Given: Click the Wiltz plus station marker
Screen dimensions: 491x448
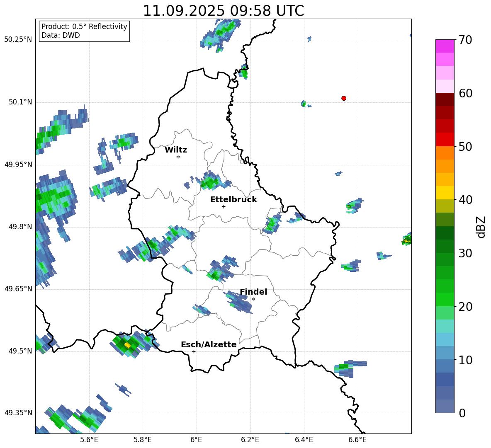Looking at the screenshot, I should click(x=178, y=157).
